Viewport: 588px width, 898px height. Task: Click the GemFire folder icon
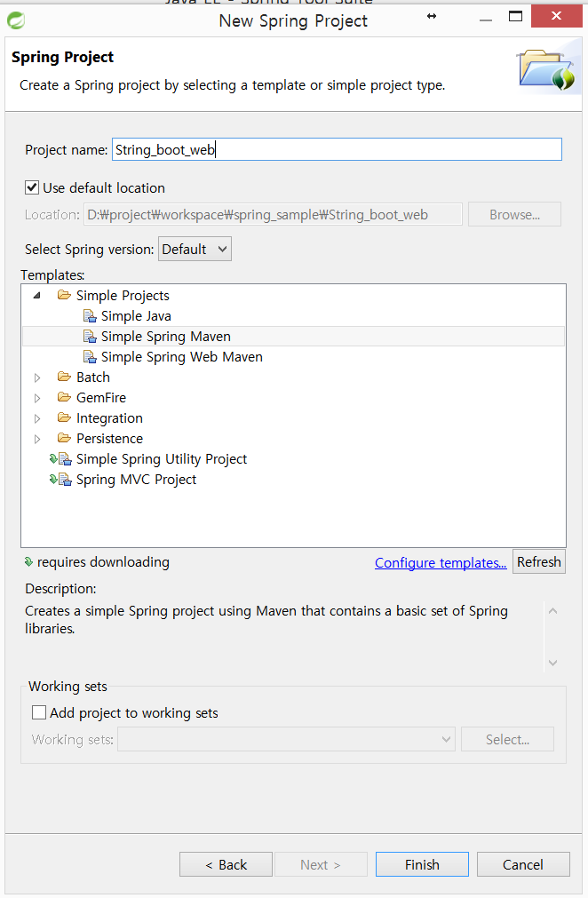(64, 397)
